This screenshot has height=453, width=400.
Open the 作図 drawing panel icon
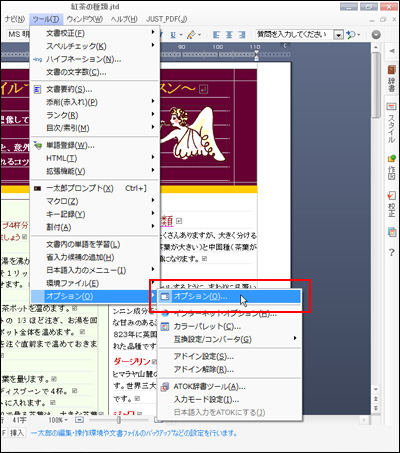391,167
